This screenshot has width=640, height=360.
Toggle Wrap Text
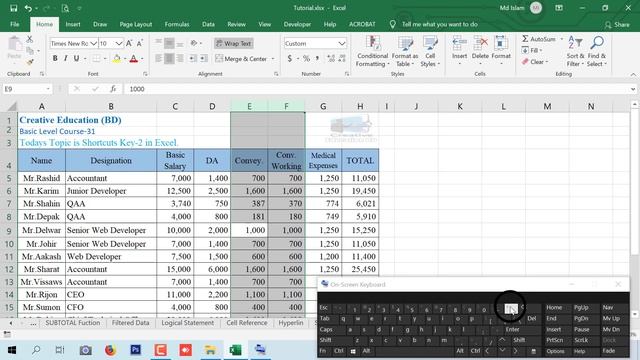tap(234, 43)
